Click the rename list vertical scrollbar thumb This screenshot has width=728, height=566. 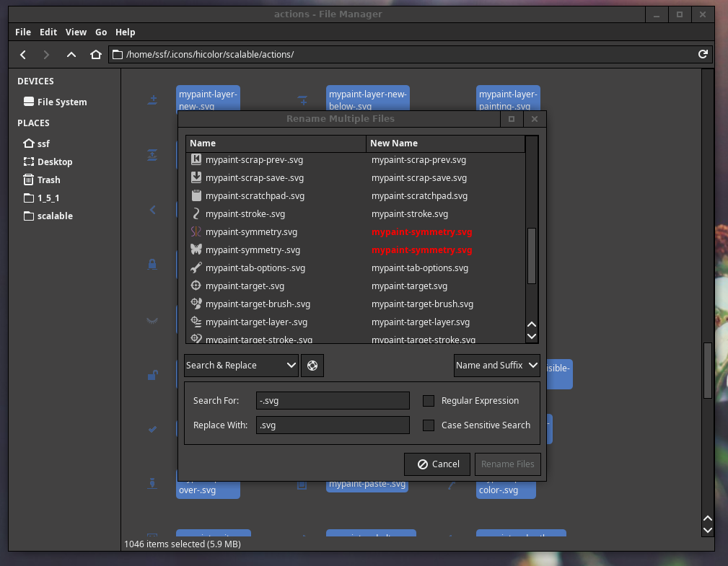[532, 256]
